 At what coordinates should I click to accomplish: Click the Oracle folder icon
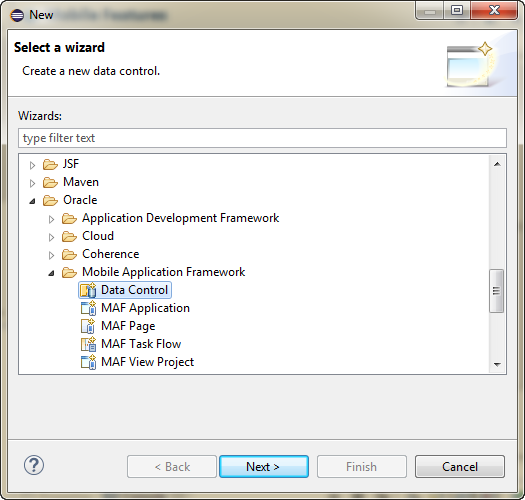tap(50, 201)
